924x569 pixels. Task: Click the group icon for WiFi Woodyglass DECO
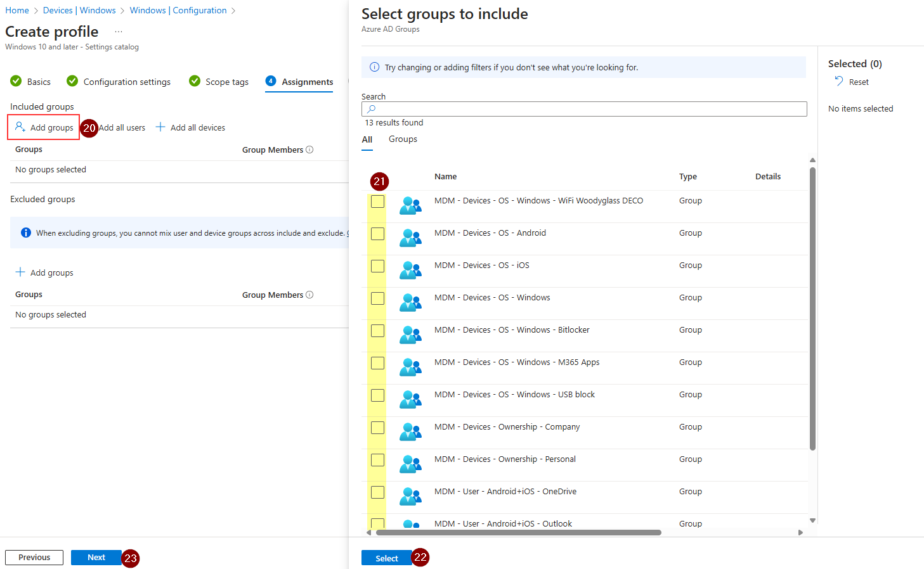pos(410,206)
